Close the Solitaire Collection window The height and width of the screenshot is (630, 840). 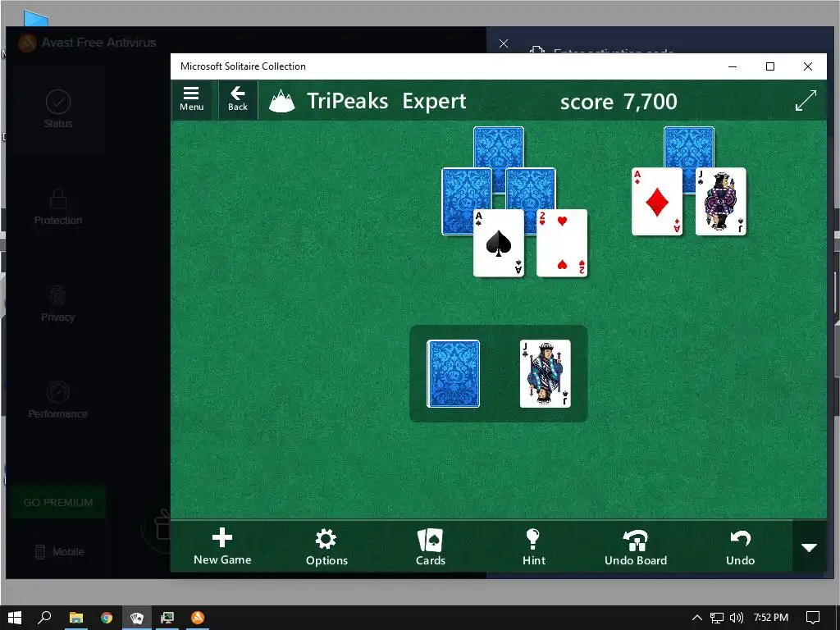pos(808,66)
